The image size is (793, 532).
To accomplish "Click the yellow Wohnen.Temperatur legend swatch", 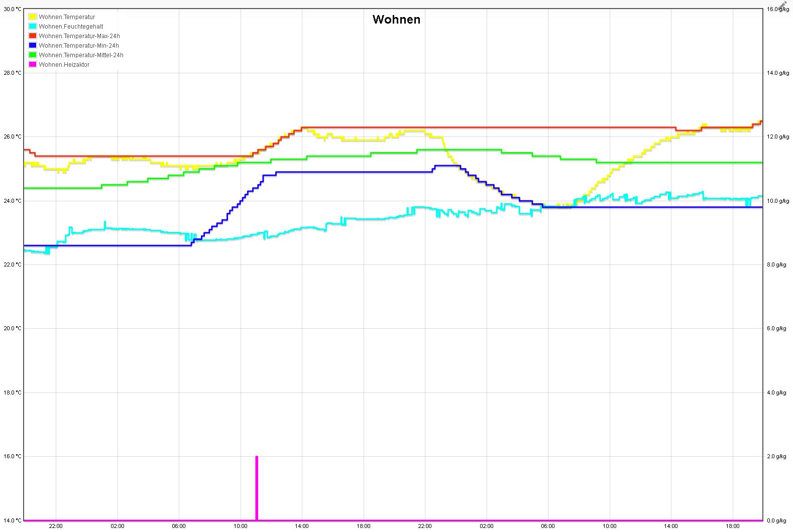I will click(x=33, y=17).
